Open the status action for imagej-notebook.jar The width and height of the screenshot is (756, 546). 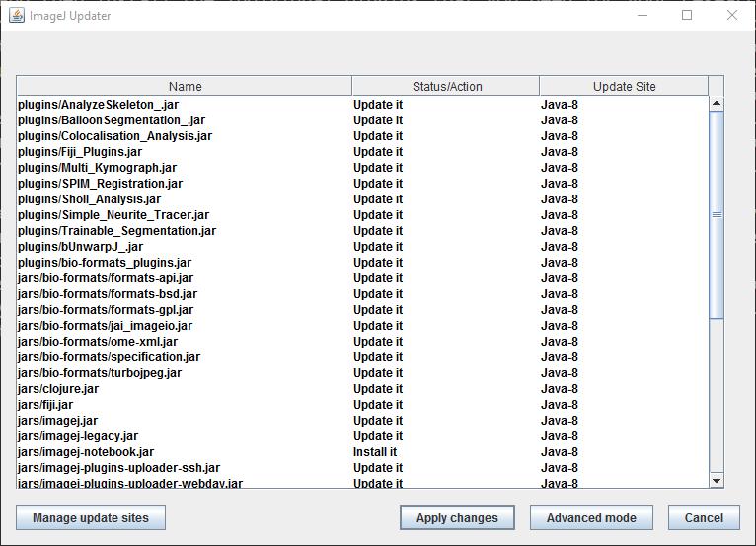[376, 452]
